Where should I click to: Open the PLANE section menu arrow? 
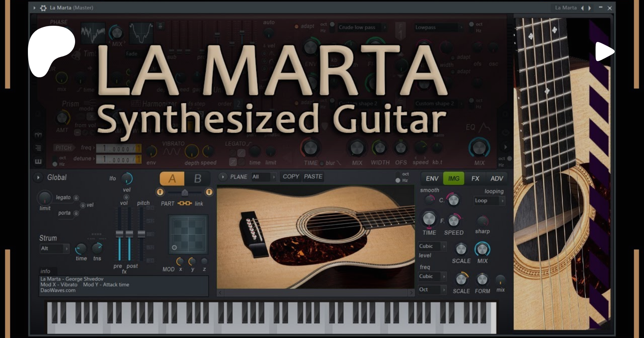223,177
